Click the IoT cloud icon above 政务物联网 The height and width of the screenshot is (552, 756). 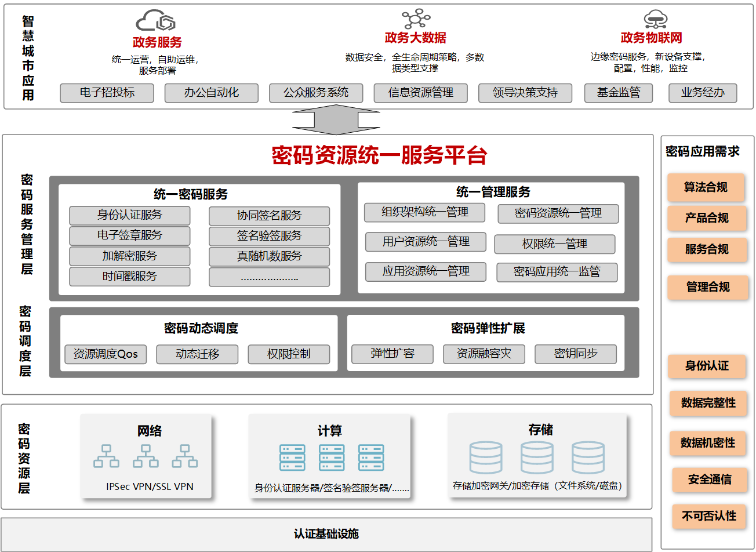pos(655,19)
